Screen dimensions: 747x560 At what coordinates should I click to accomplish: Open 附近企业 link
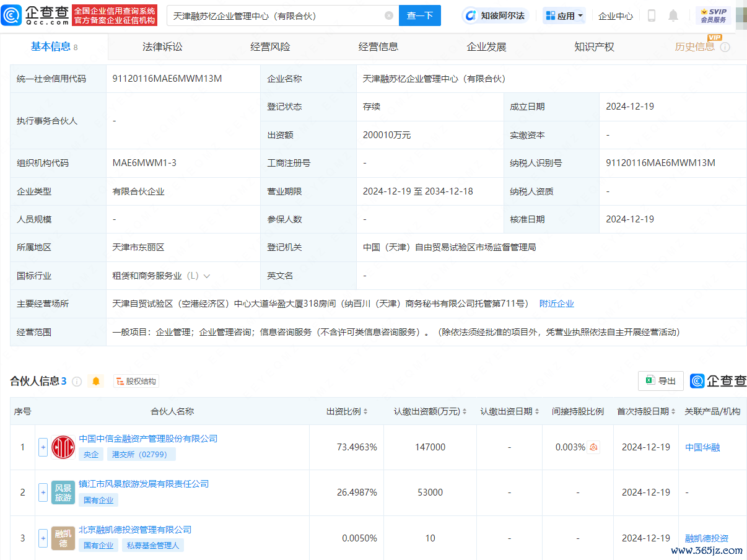557,304
